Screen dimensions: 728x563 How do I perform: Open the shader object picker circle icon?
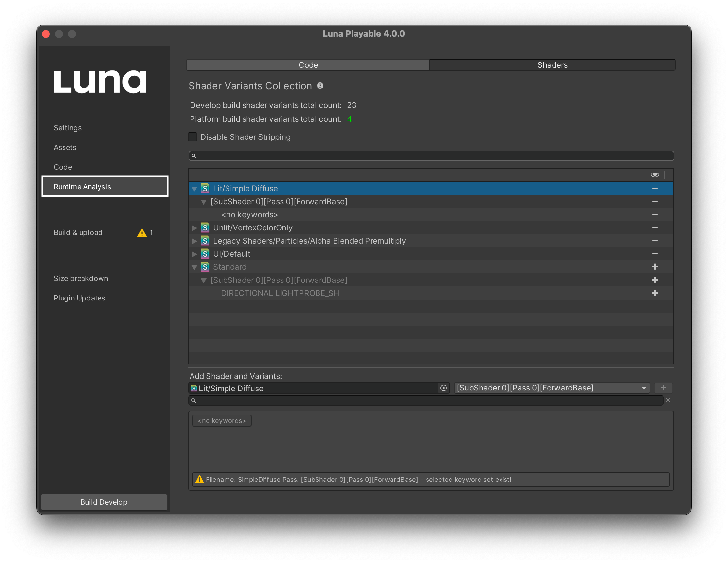point(443,388)
